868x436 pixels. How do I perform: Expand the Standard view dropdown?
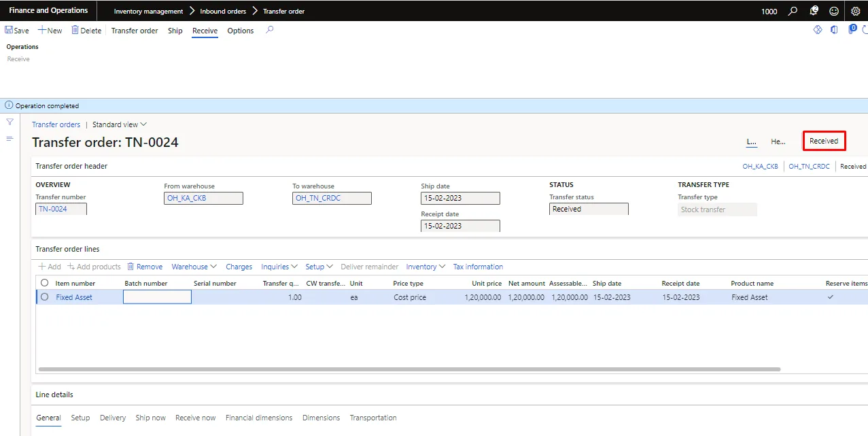point(120,124)
